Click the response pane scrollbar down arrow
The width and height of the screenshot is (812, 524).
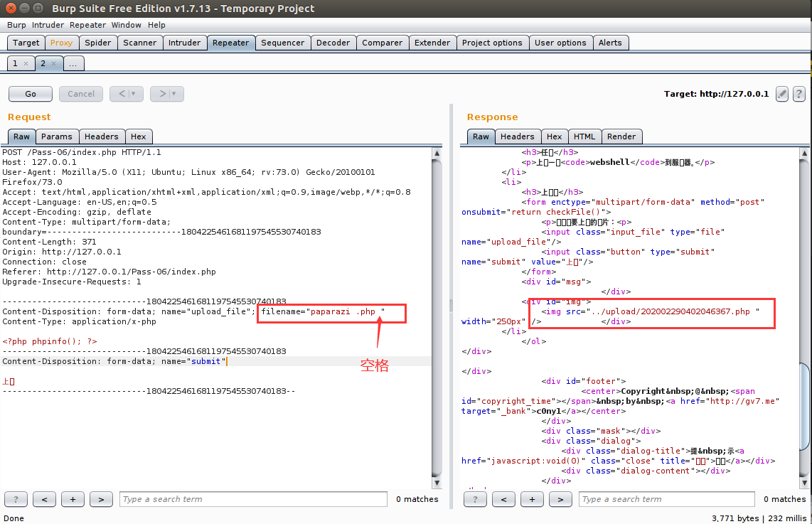(804, 483)
